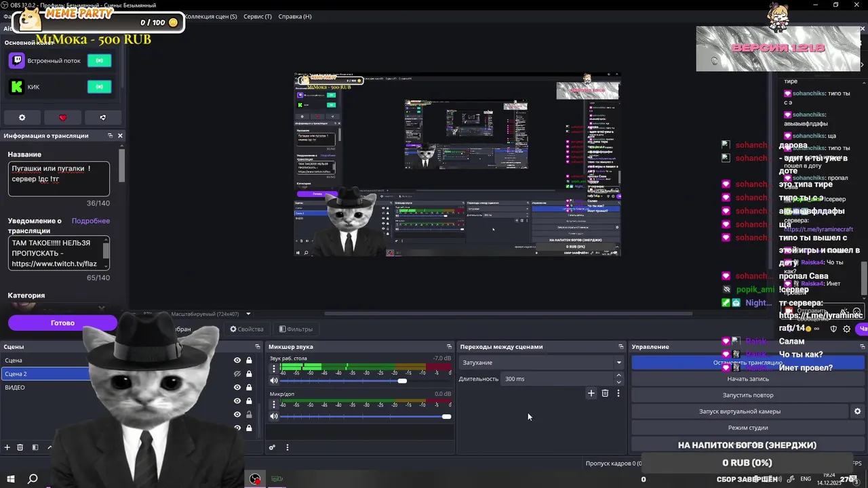The width and height of the screenshot is (868, 488).
Task: Open Windows taskbar search
Action: point(33,479)
